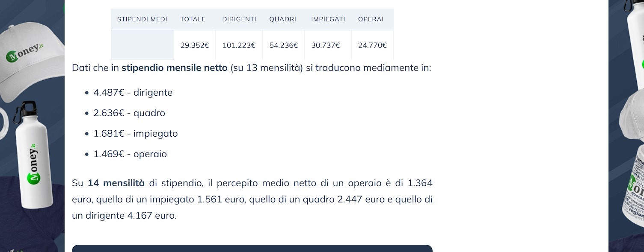The image size is (644, 252).
Task: Select the 30.737€ impiegati cell
Action: 326,45
